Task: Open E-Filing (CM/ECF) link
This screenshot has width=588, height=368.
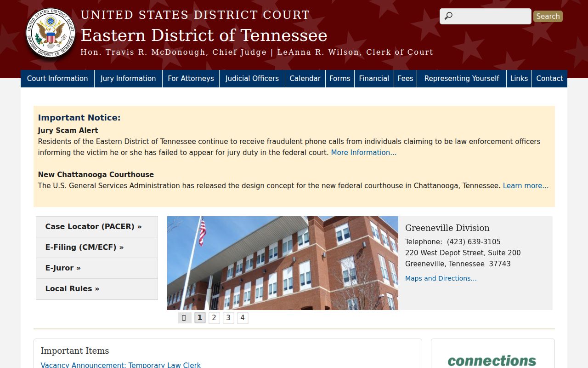Action: tap(97, 247)
